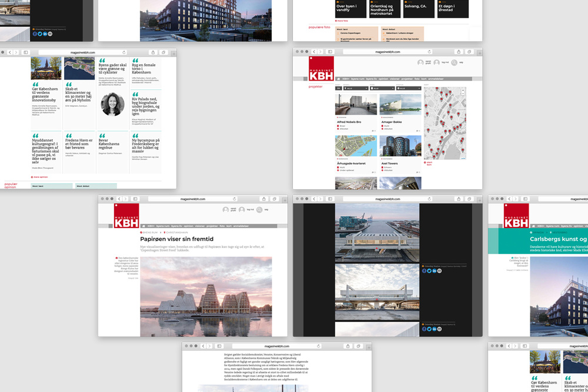Viewport: 588px width, 392px height.
Task: Open the 'Over byen i vandfly' photo tile
Action: [350, 9]
